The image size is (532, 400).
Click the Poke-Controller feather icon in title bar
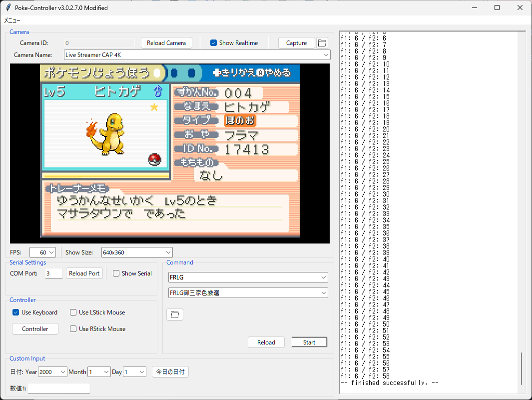(8, 7)
